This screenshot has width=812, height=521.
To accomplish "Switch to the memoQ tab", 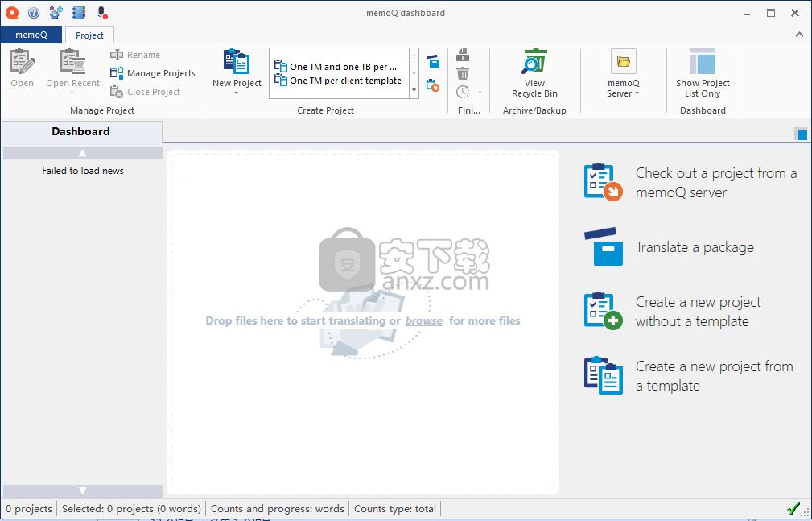I will point(31,35).
